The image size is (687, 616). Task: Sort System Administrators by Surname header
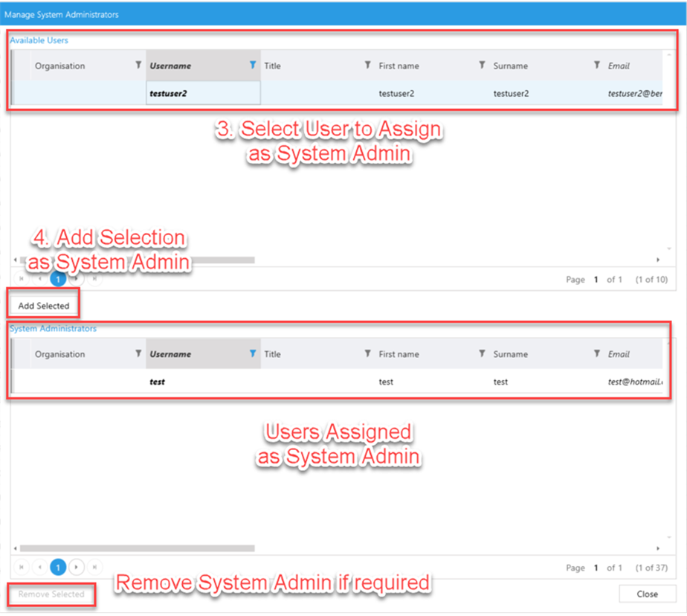[511, 354]
